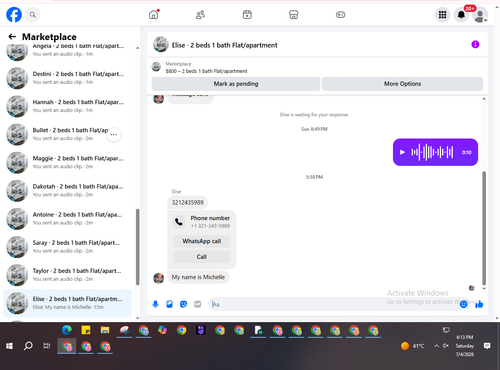Image resolution: width=500 pixels, height=370 pixels.
Task: Open the emoji picker in message box
Action: tap(463, 304)
